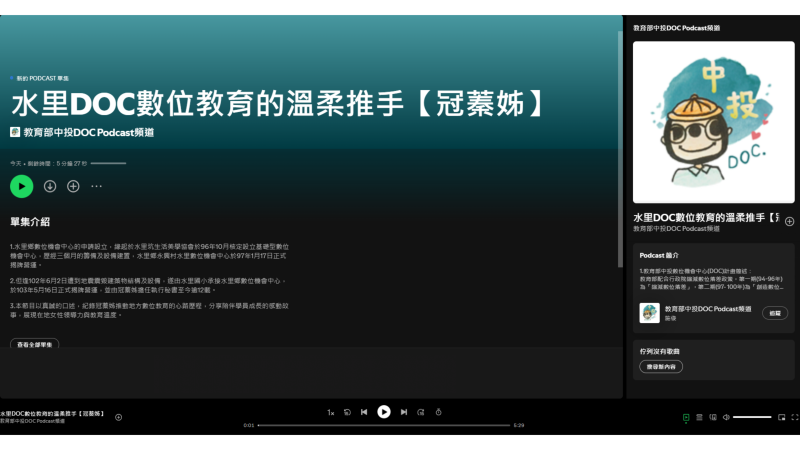Open the sleep timer
800x450 pixels.
point(438,412)
